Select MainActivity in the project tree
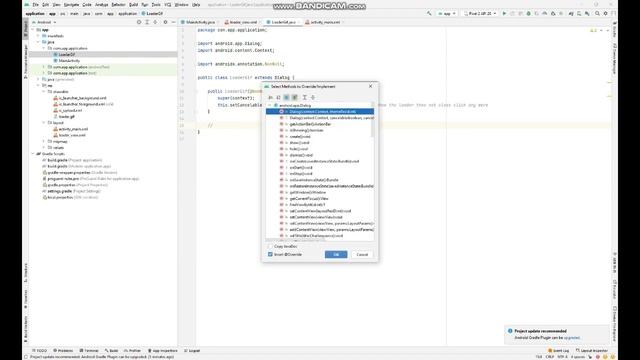The height and width of the screenshot is (360, 640). pyautogui.click(x=69, y=61)
